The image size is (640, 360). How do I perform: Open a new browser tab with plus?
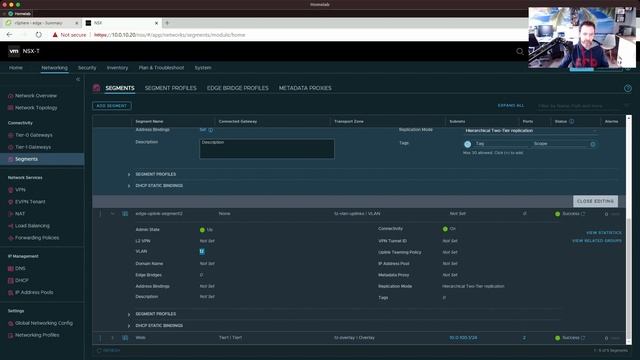click(167, 23)
